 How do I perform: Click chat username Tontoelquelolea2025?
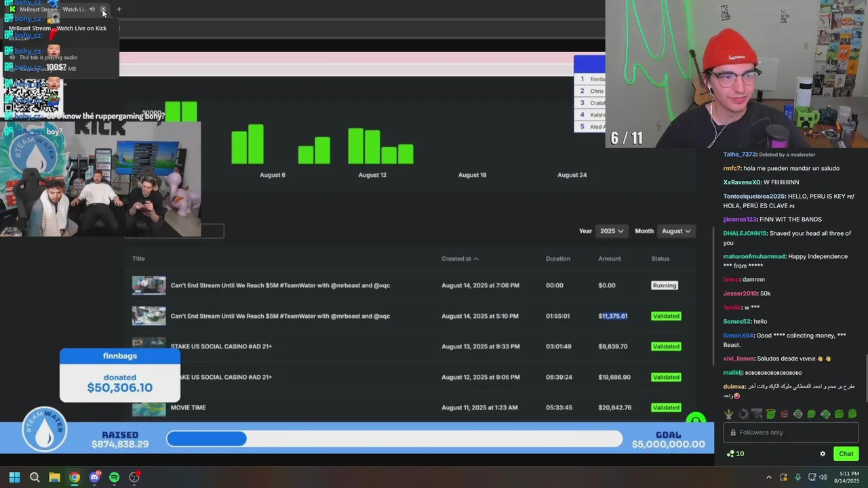point(754,197)
